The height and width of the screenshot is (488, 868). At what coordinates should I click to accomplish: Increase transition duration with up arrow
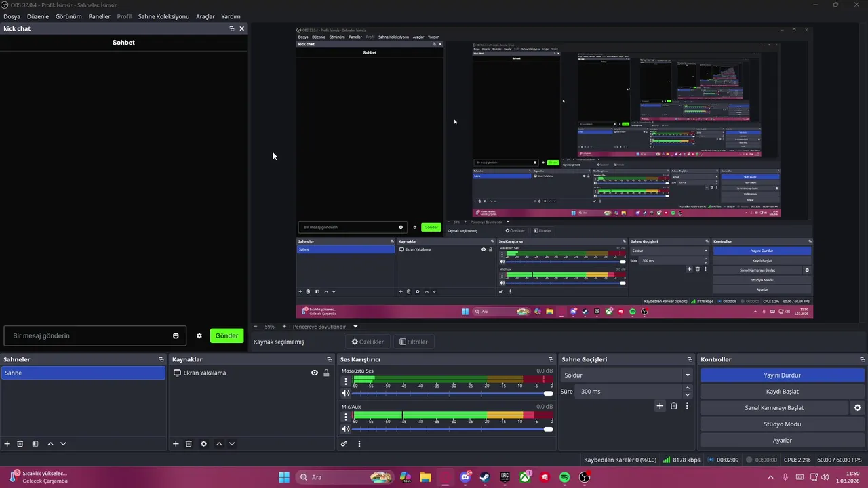pos(688,388)
